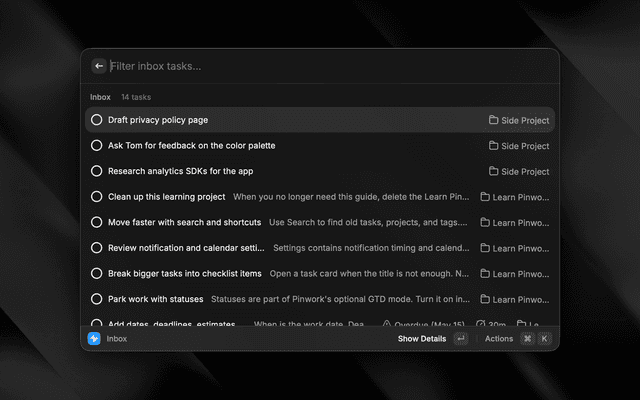The image size is (640, 400).
Task: Click Side Project folder icon on Research analytics row
Action: tap(493, 171)
